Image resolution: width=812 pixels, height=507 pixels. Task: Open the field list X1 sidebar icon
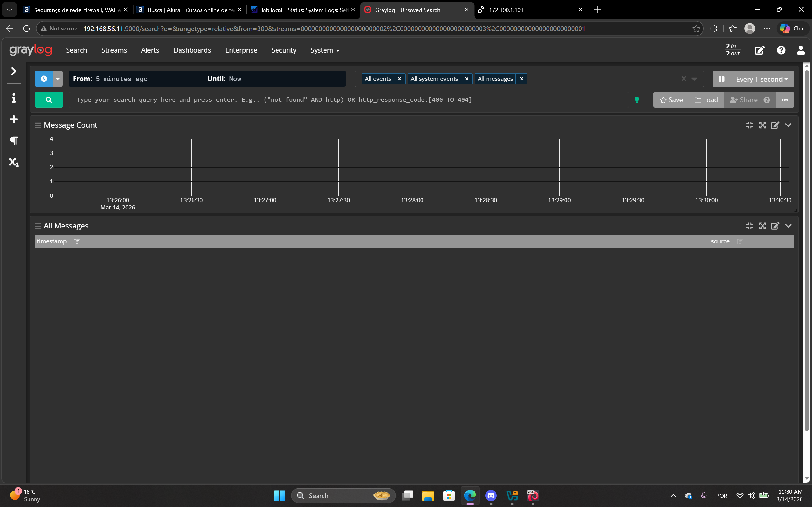[x=13, y=162]
